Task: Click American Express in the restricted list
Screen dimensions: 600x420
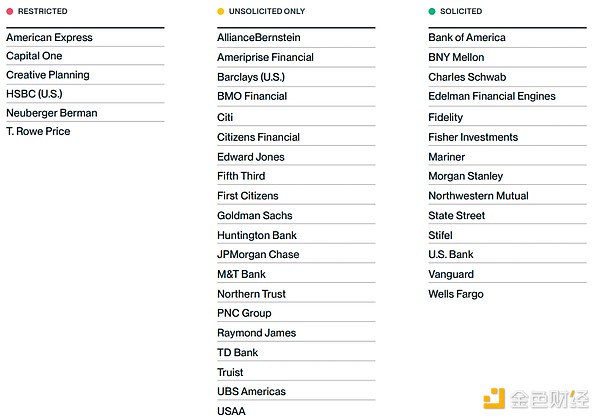Action: (x=49, y=38)
